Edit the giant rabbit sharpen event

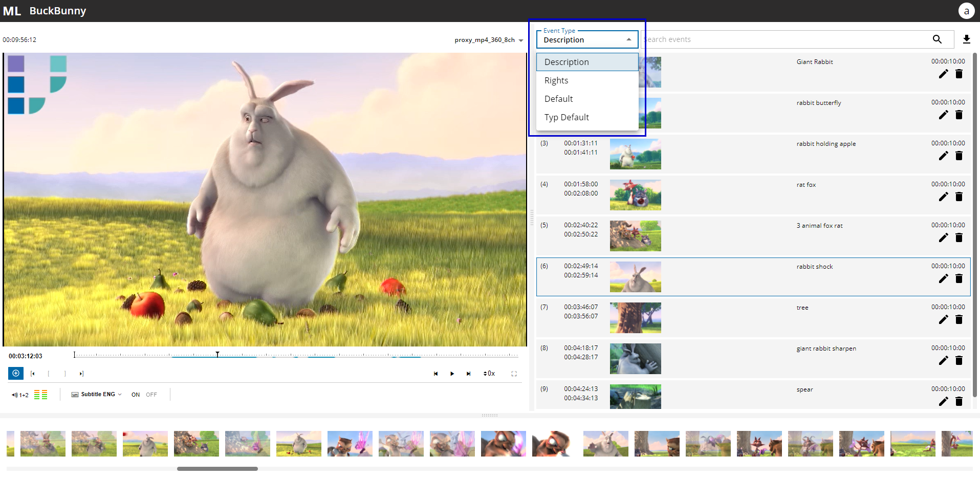pyautogui.click(x=943, y=360)
